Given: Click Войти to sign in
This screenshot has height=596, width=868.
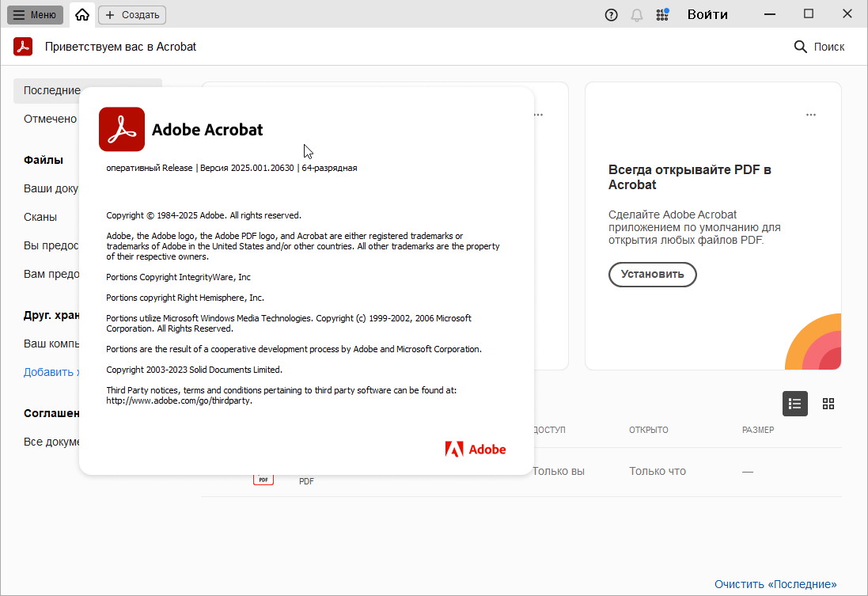Looking at the screenshot, I should [x=707, y=15].
